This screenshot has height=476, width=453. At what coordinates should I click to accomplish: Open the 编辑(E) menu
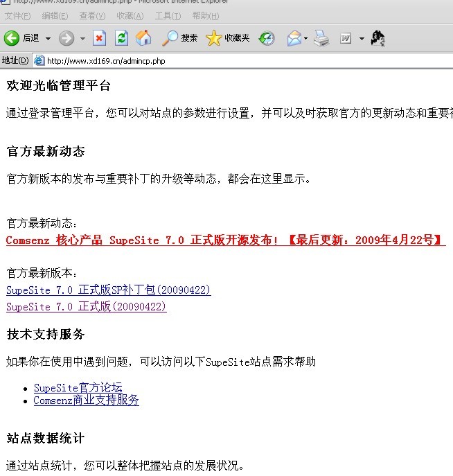click(55, 16)
